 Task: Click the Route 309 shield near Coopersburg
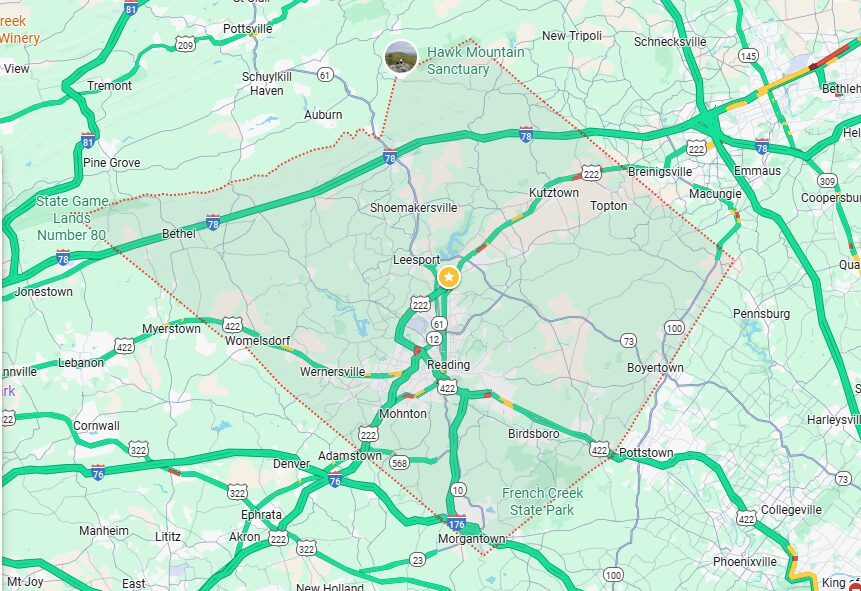click(x=827, y=181)
